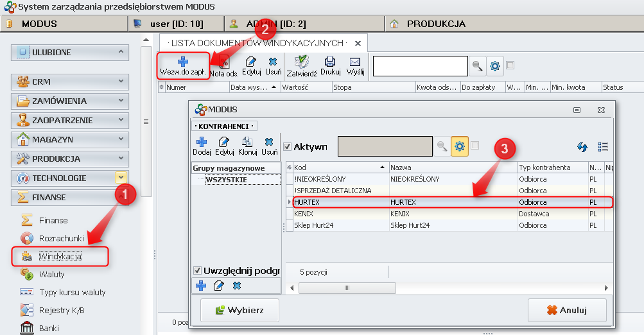
Task: Open Windykacja sidebar item
Action: [x=60, y=257]
